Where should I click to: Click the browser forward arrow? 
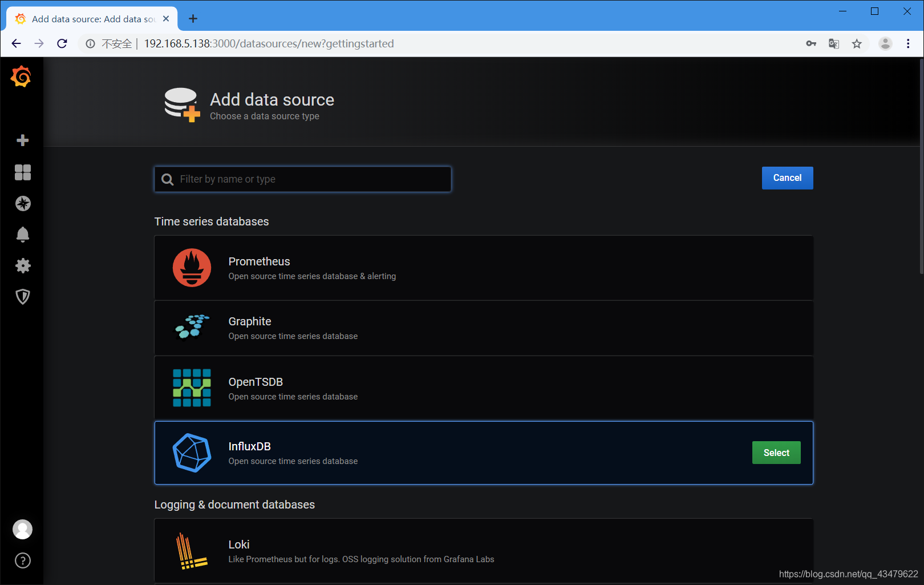39,43
